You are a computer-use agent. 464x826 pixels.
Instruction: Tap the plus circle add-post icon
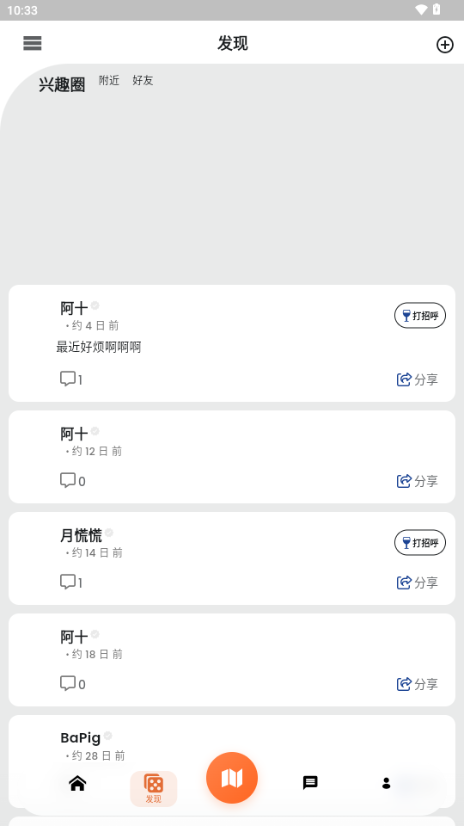point(445,45)
